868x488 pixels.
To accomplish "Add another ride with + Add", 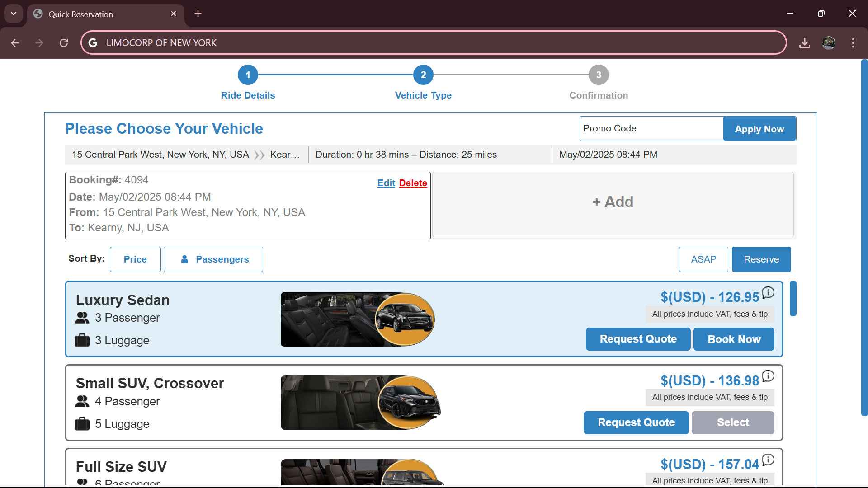I will pyautogui.click(x=613, y=204).
